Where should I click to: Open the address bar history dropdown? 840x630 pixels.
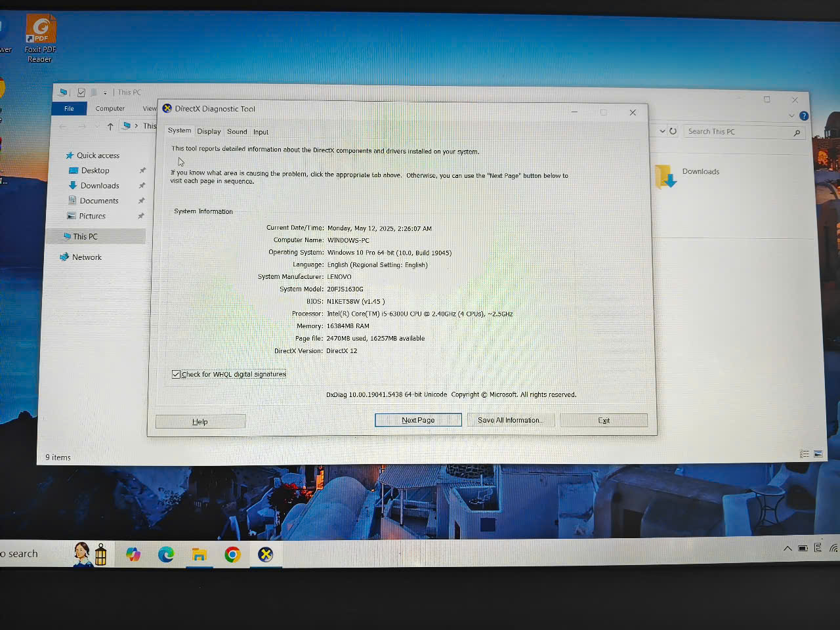(x=663, y=131)
